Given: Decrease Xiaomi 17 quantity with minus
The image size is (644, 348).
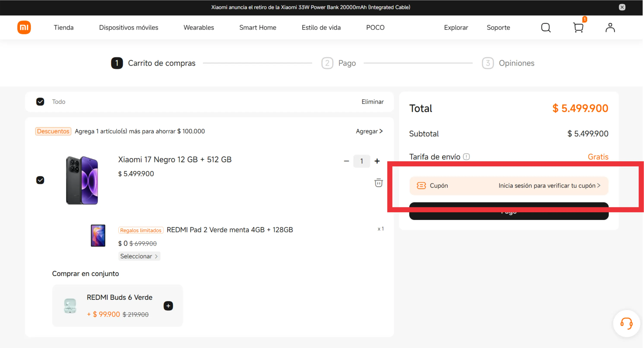Looking at the screenshot, I should [x=346, y=161].
